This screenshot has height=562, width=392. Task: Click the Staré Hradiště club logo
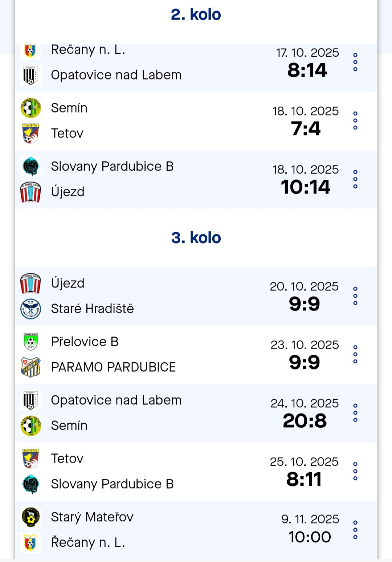click(30, 309)
